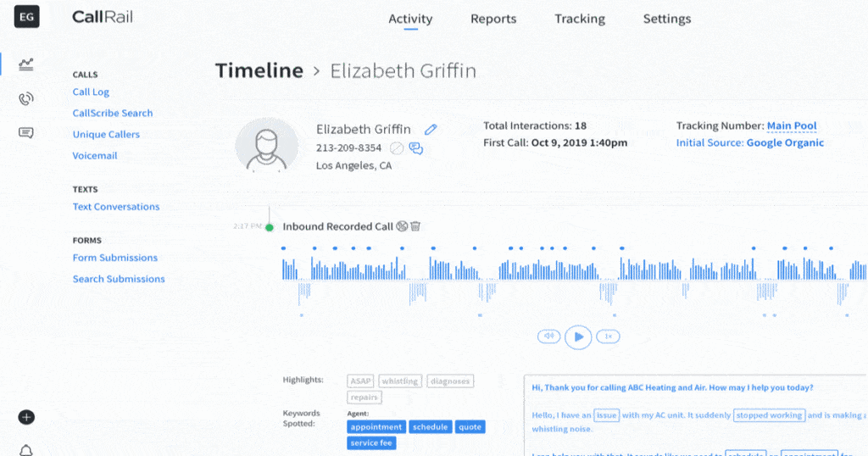The height and width of the screenshot is (456, 868).
Task: Click the schedule keyword tag
Action: pyautogui.click(x=430, y=426)
